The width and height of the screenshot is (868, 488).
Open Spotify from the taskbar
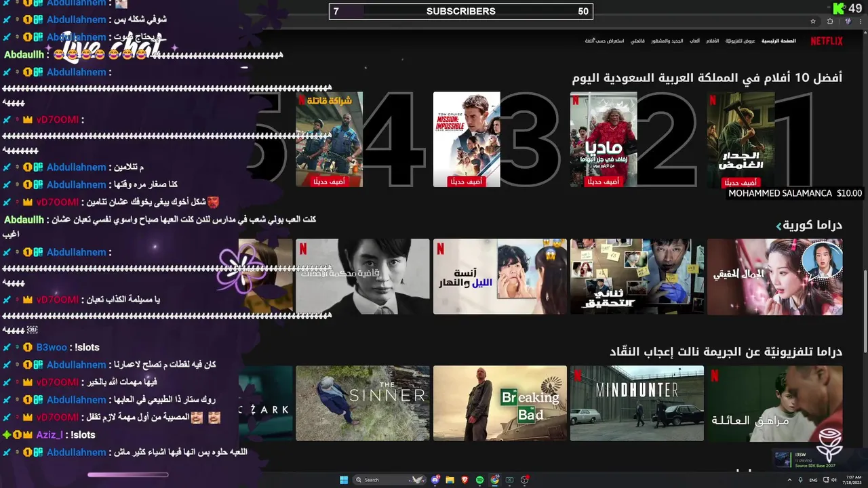[479, 480]
